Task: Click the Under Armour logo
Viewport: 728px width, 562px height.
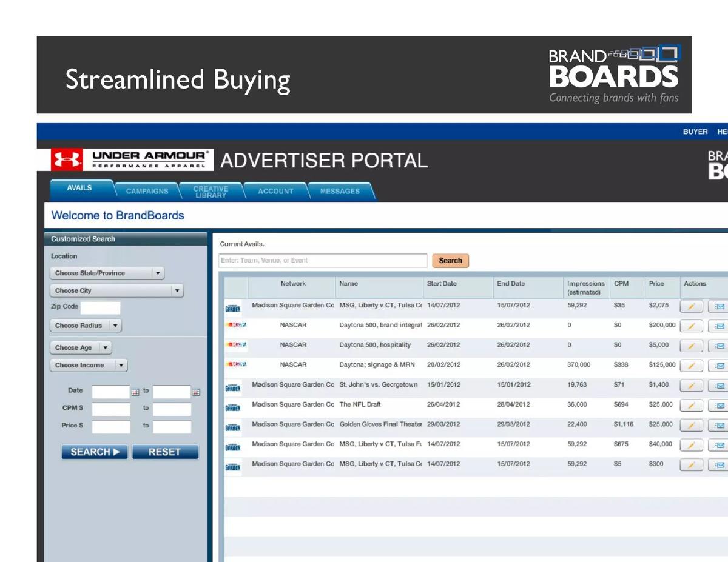Action: tap(132, 159)
